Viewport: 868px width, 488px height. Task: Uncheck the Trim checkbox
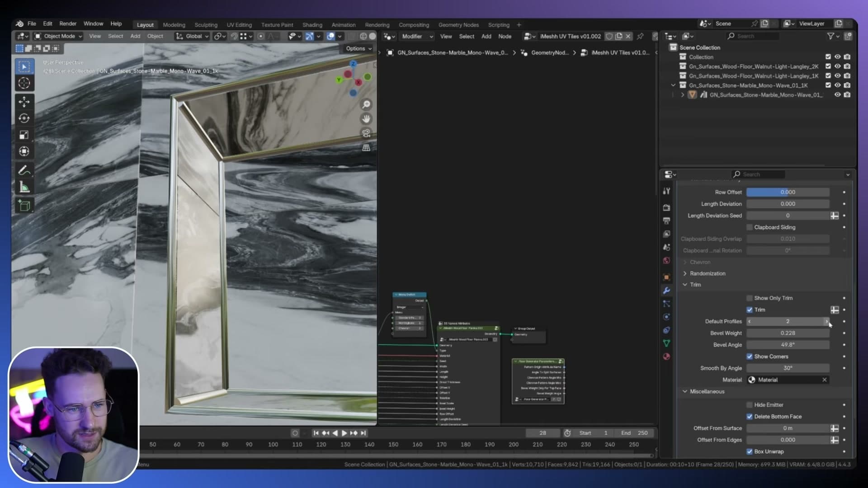[x=750, y=310]
